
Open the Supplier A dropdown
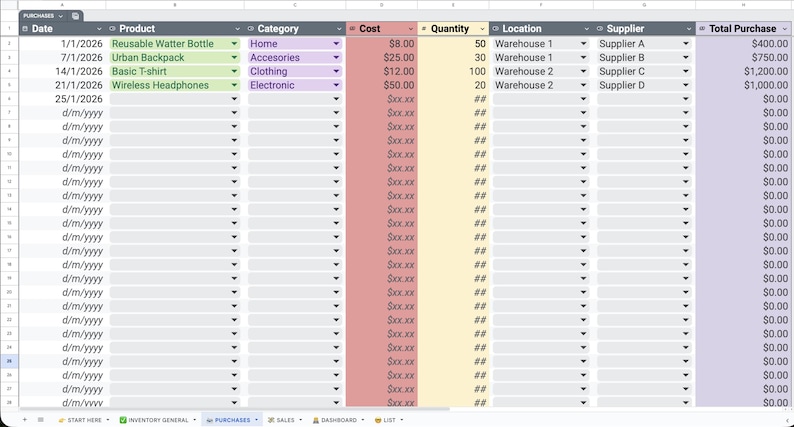coord(686,44)
